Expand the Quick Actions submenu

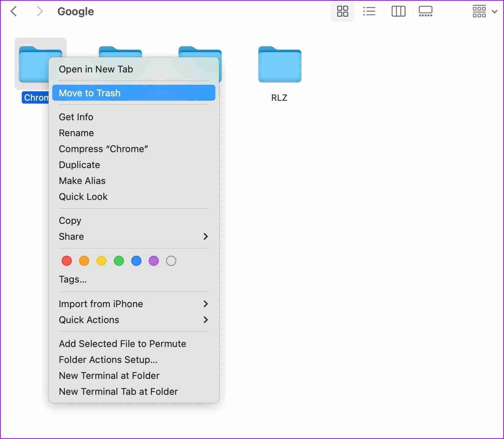coord(134,320)
